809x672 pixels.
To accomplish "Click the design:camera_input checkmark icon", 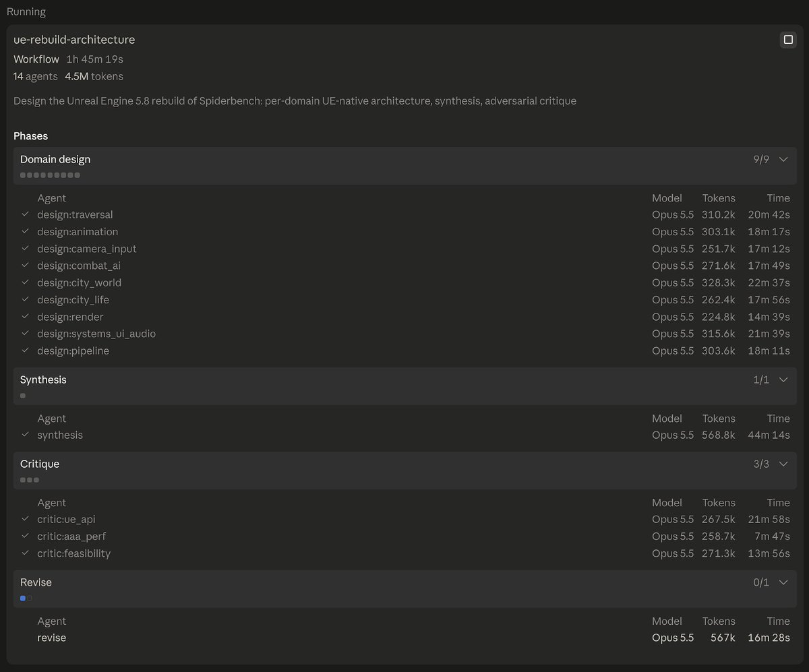I will [x=25, y=248].
